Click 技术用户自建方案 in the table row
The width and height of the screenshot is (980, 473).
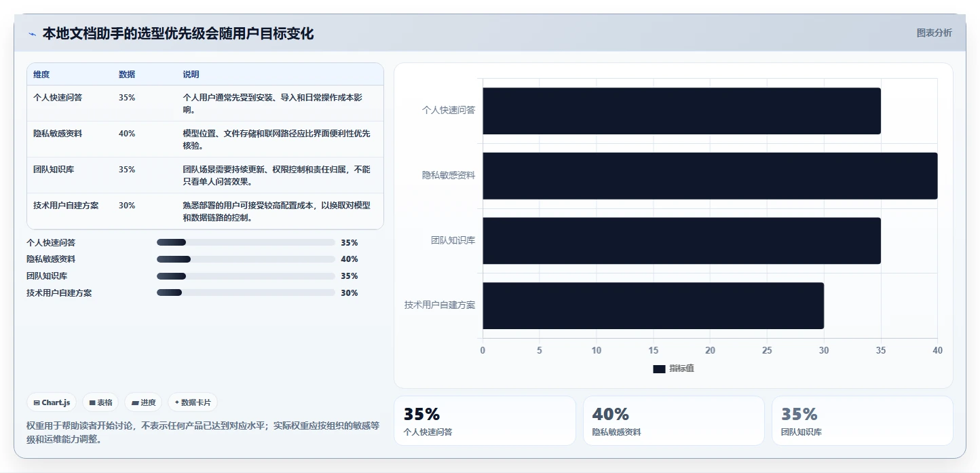point(66,205)
